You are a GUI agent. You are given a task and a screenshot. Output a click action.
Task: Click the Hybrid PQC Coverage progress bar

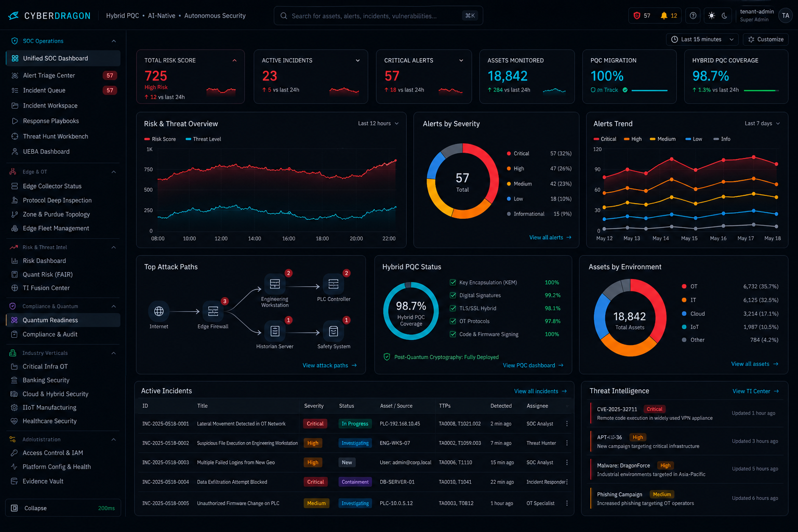click(762, 90)
